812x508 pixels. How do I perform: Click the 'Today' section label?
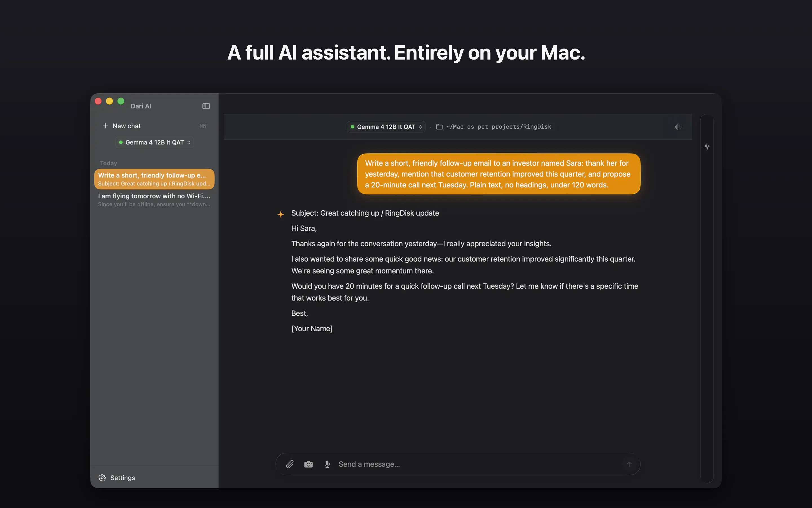(108, 163)
